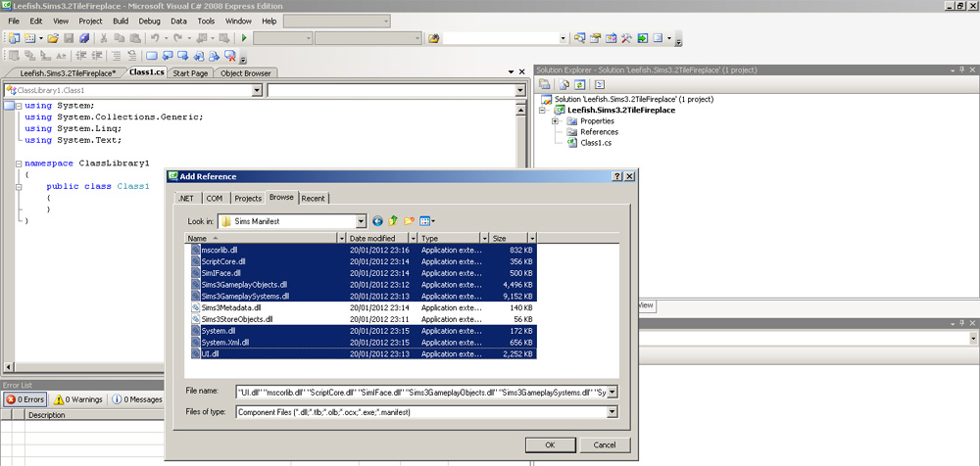Image resolution: width=980 pixels, height=466 pixels.
Task: Switch to the .NET tab
Action: 185,198
